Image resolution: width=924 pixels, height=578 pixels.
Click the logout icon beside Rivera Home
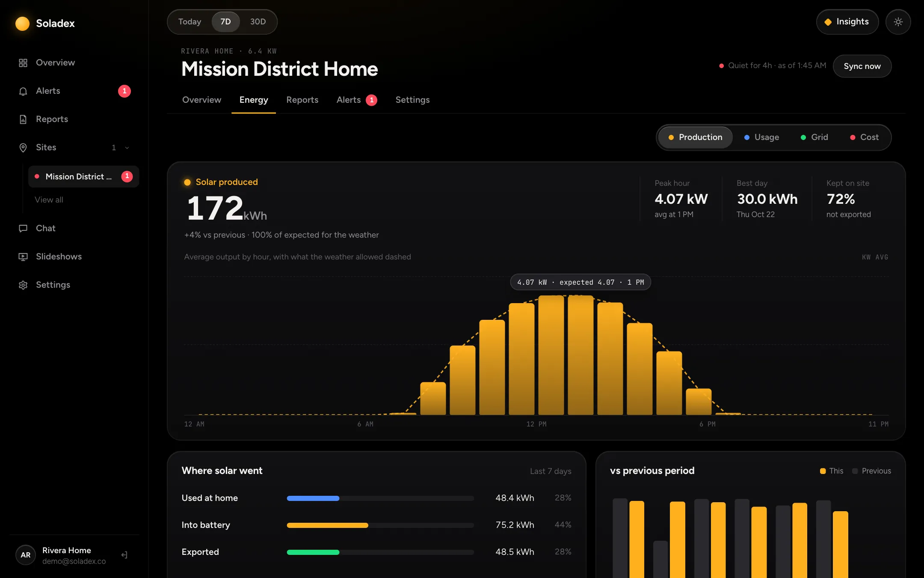pos(124,555)
